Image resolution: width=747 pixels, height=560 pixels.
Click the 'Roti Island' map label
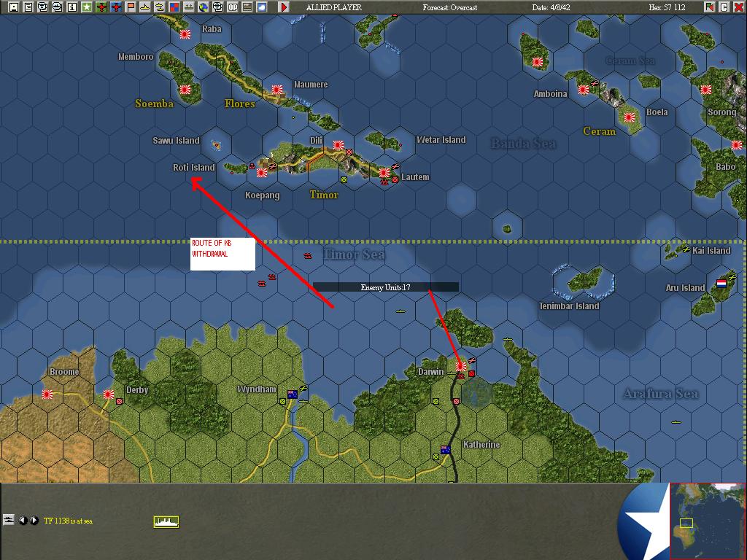(x=194, y=168)
